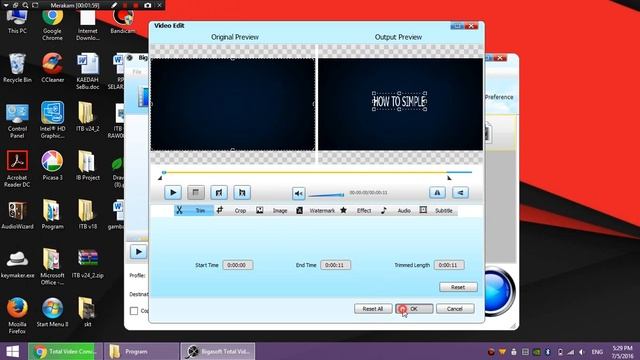Screen dimensions: 640x360
Task: Click the system tray volume icon
Action: click(x=582, y=352)
